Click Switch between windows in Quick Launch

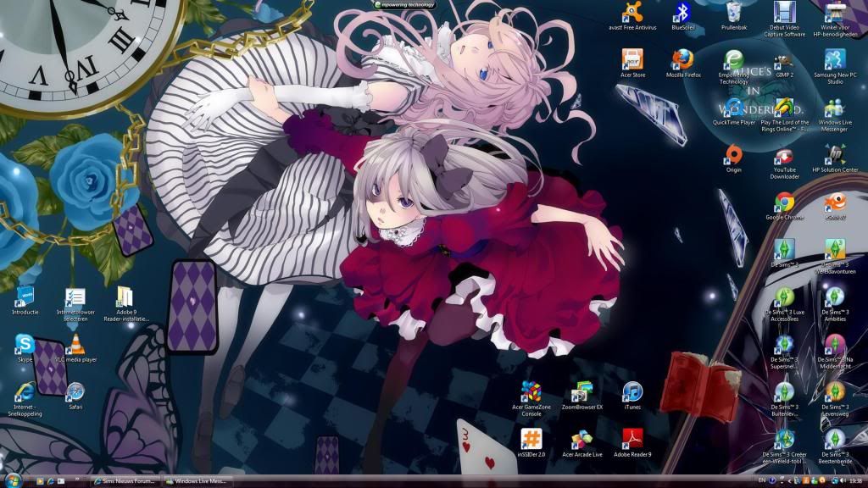click(61, 481)
